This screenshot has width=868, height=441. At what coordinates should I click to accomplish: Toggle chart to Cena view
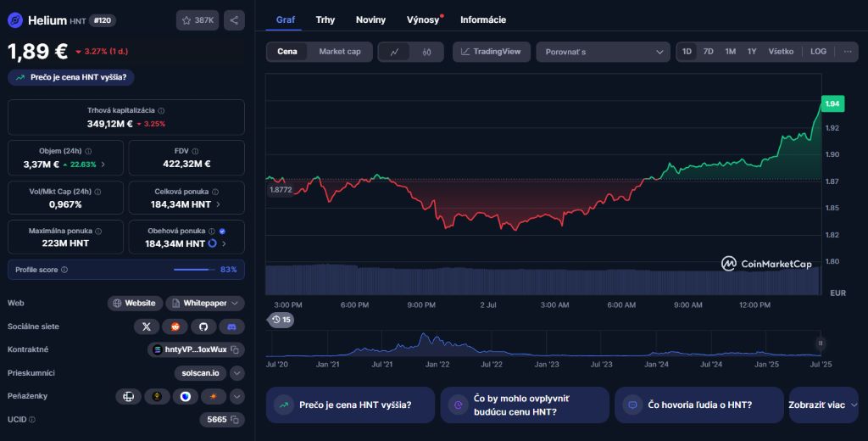287,52
